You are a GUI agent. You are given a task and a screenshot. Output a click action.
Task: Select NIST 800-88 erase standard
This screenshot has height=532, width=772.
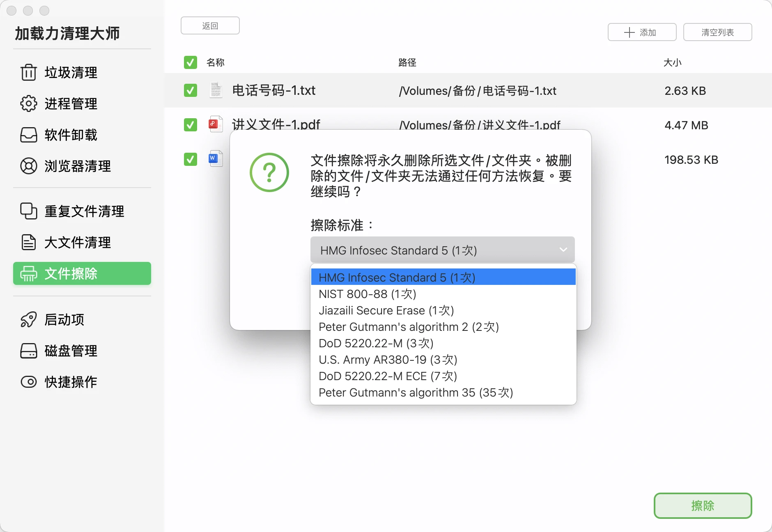pos(368,294)
